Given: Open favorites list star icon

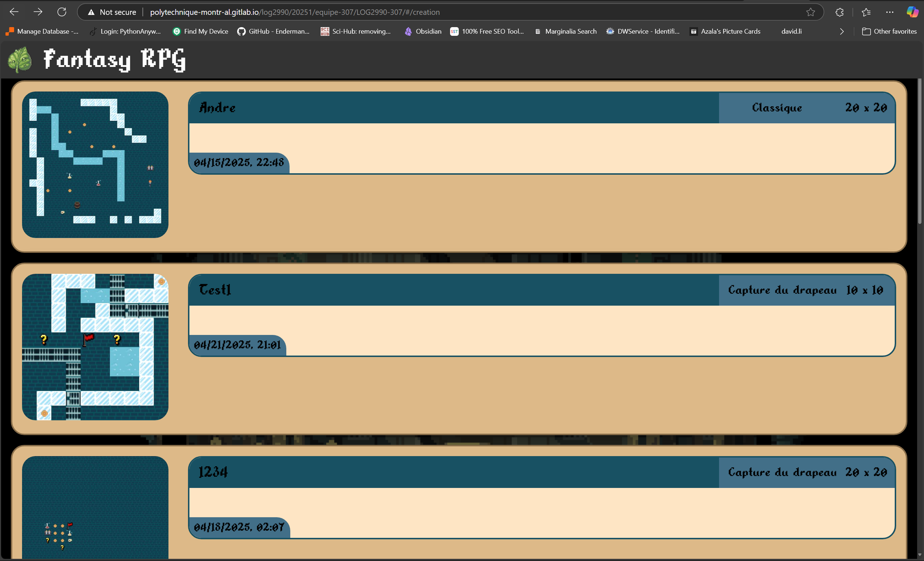Looking at the screenshot, I should point(866,12).
